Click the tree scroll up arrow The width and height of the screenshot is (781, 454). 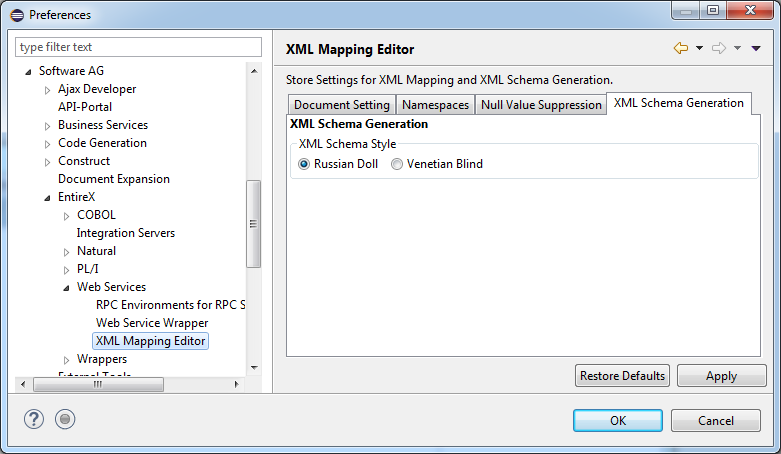tap(254, 71)
